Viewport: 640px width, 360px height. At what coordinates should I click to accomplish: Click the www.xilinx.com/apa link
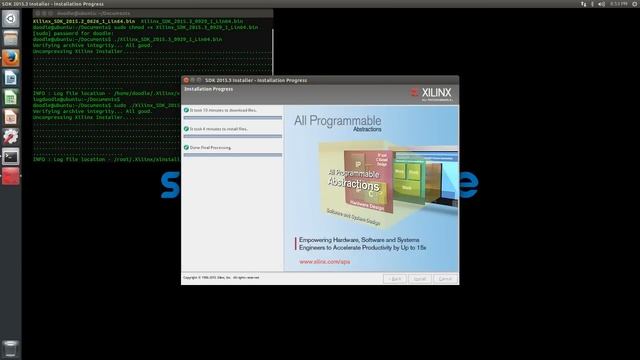[324, 262]
